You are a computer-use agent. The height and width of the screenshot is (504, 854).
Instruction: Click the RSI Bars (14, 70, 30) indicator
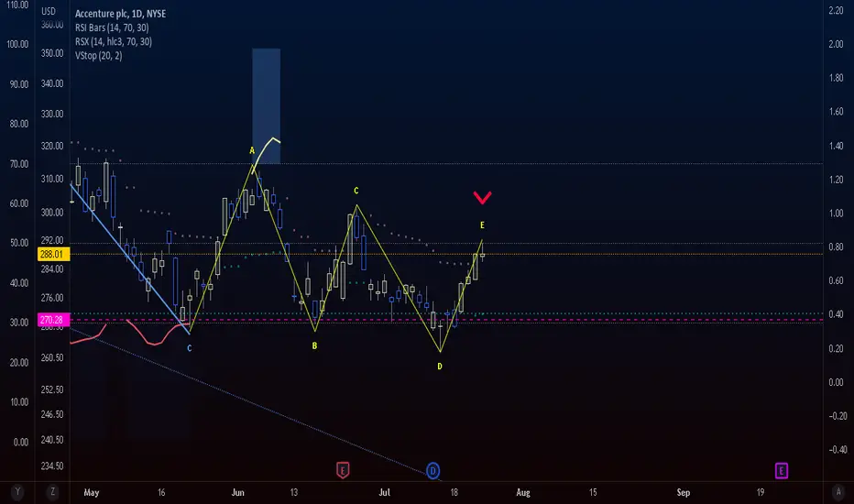(x=112, y=27)
